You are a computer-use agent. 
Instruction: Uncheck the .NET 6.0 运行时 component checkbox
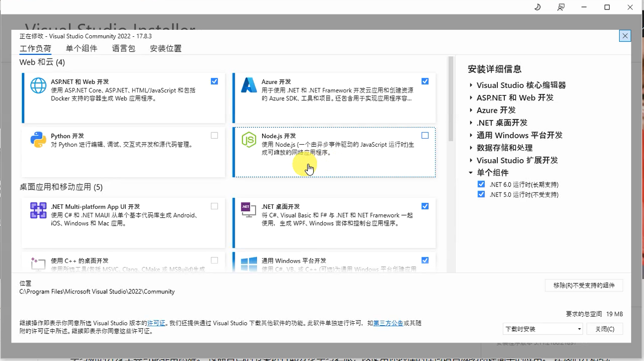[x=481, y=184]
